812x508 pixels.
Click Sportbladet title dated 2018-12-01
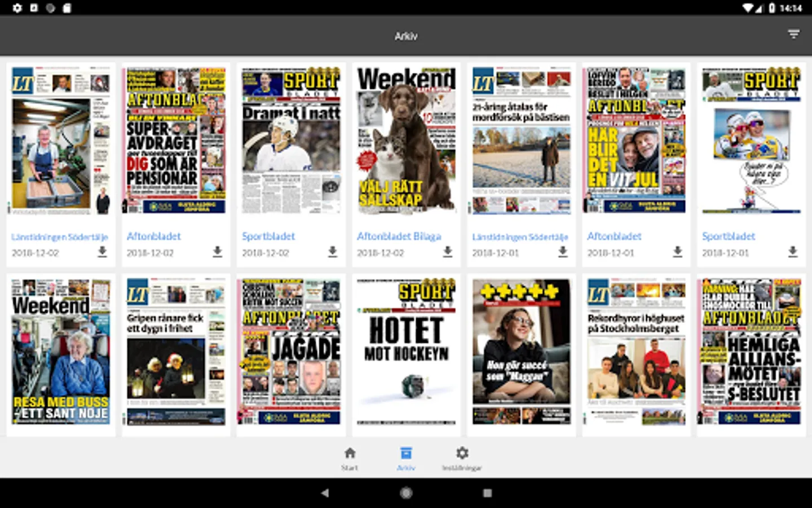tap(729, 236)
